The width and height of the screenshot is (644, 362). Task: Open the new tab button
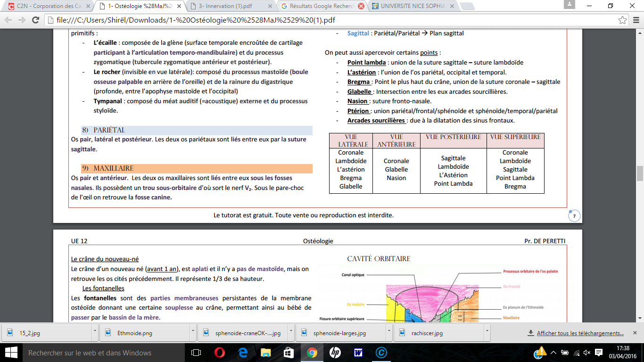[467, 6]
